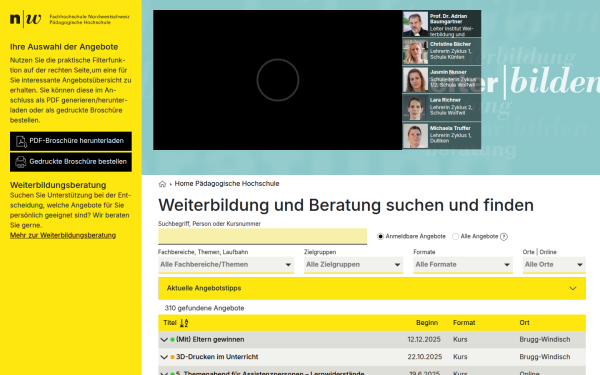Viewport: 600px width, 375px height.
Task: Click orange status dot of 3D-Drucken im Unterricht
Action: tap(173, 357)
